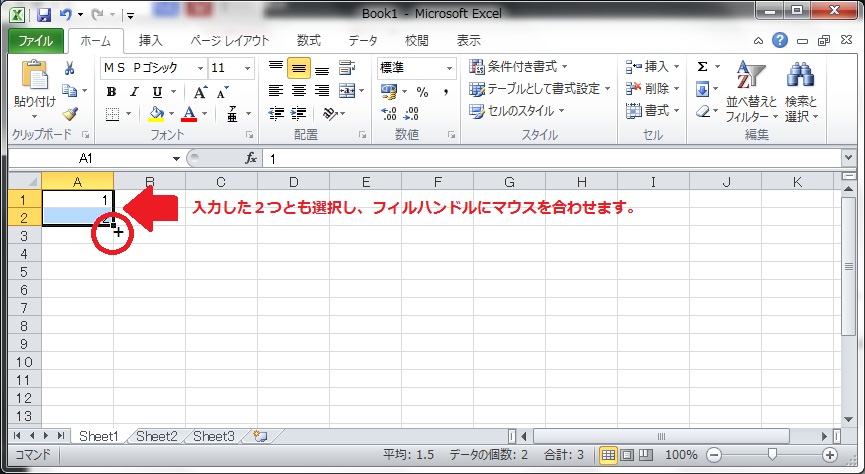Viewport: 865px width, 474px height.
Task: Open the font color dropdown arrow
Action: click(205, 114)
